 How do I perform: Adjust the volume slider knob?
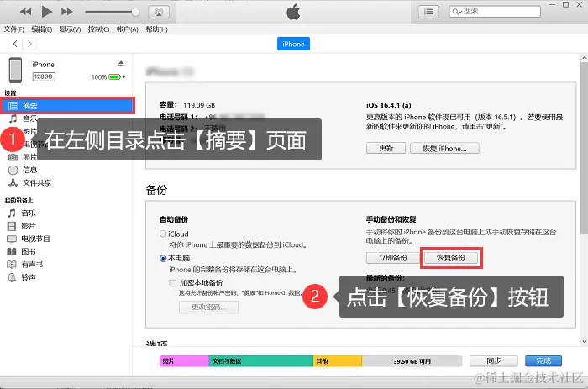135,12
